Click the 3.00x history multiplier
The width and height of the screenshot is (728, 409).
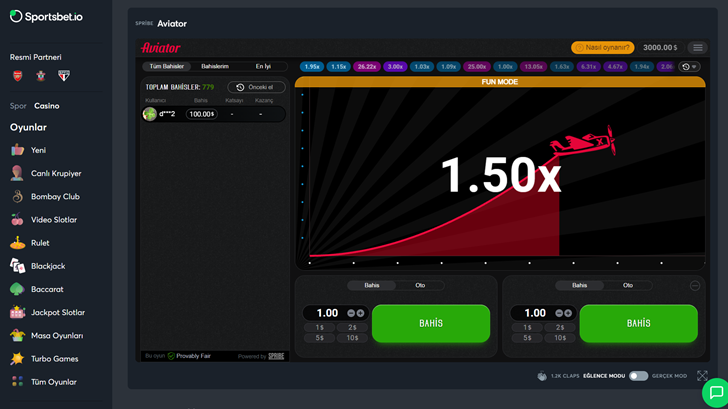tap(395, 67)
